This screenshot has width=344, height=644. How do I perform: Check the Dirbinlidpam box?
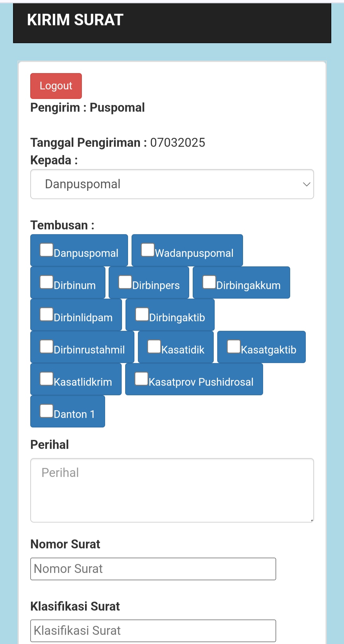tap(47, 314)
